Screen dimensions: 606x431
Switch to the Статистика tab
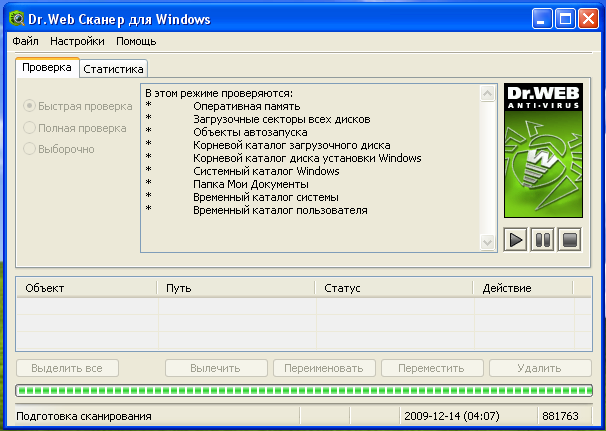[x=113, y=69]
